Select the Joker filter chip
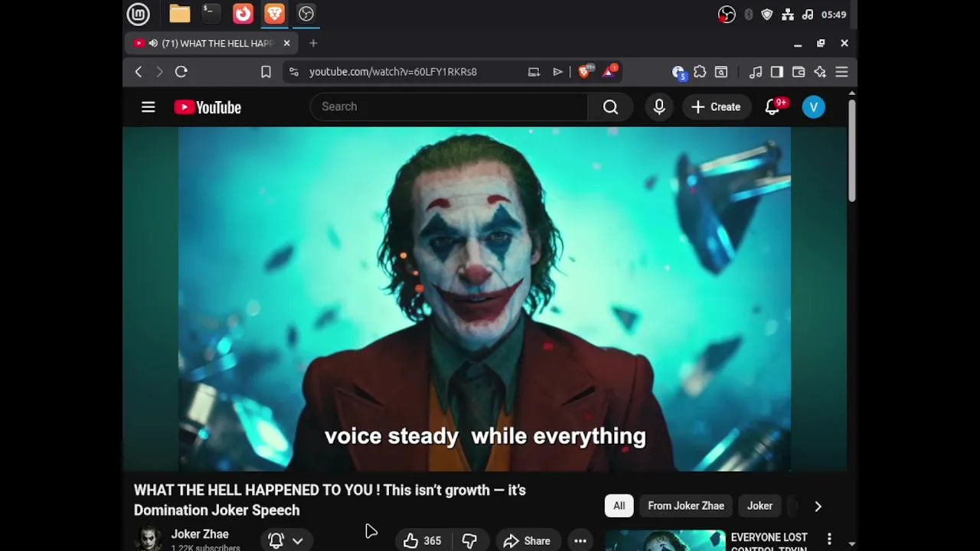980x551 pixels. coord(759,506)
